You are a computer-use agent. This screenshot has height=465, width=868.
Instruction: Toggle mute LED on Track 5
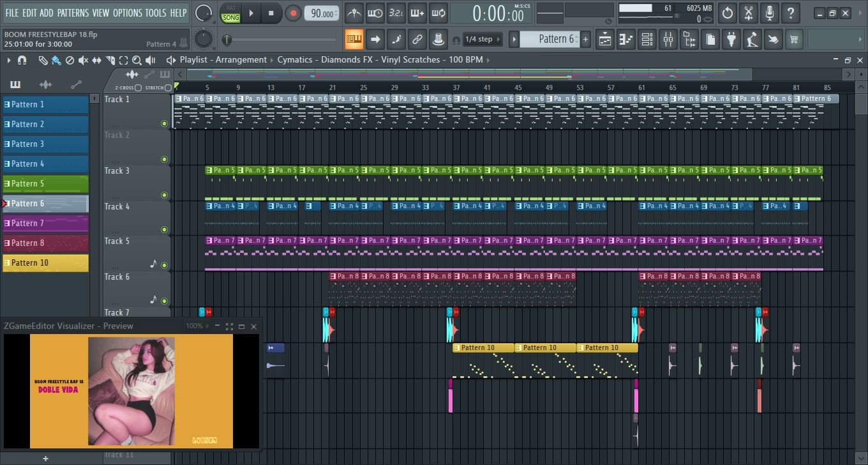pyautogui.click(x=164, y=265)
